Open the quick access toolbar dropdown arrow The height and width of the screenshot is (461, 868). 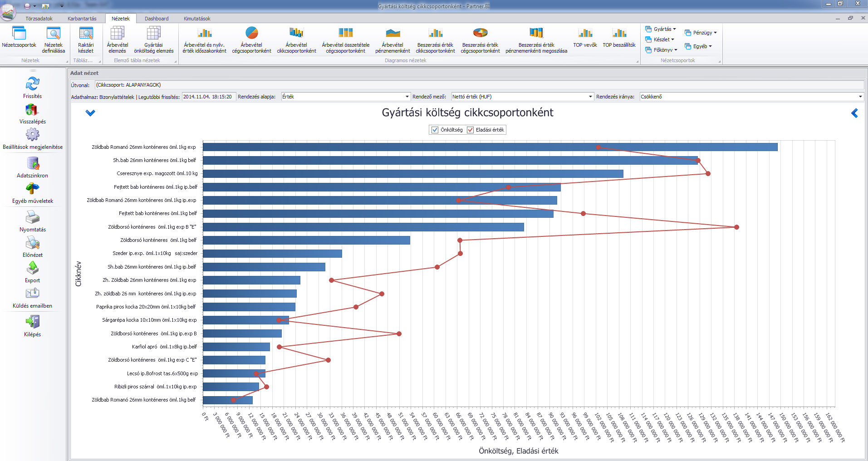tap(62, 6)
